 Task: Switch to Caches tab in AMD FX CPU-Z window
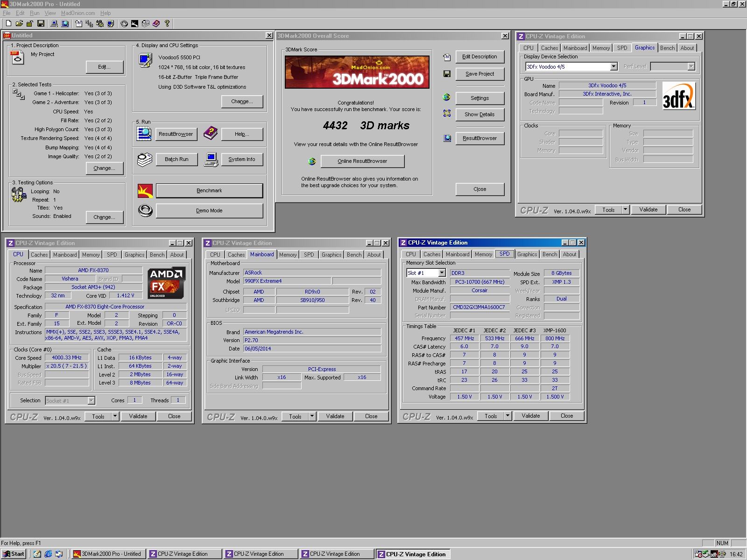click(x=39, y=255)
